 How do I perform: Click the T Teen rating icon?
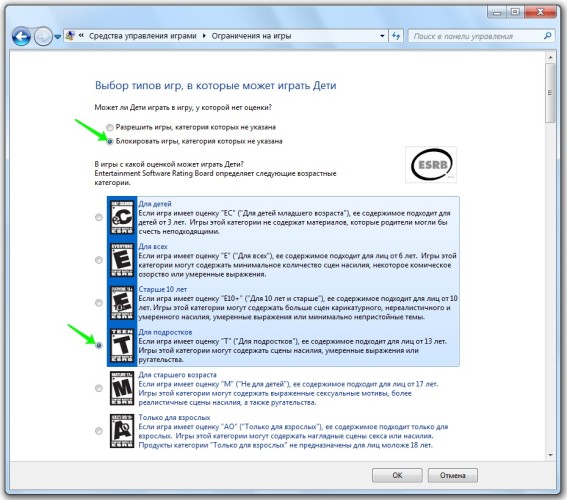(122, 346)
